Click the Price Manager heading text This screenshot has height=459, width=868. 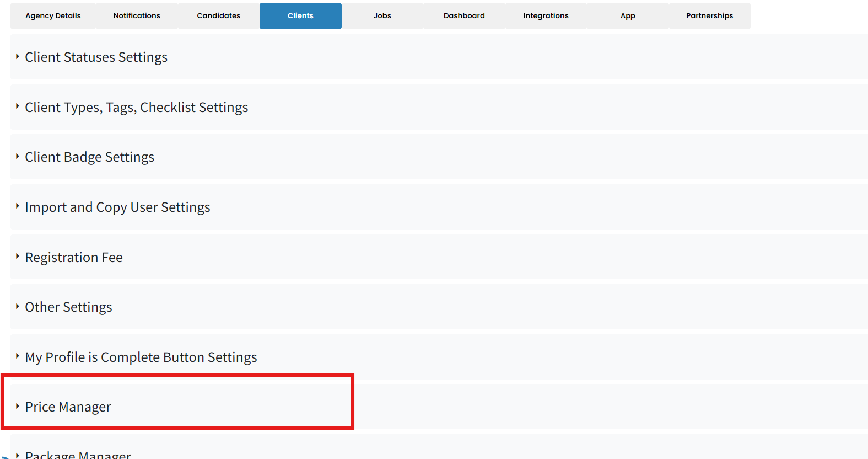pos(68,407)
